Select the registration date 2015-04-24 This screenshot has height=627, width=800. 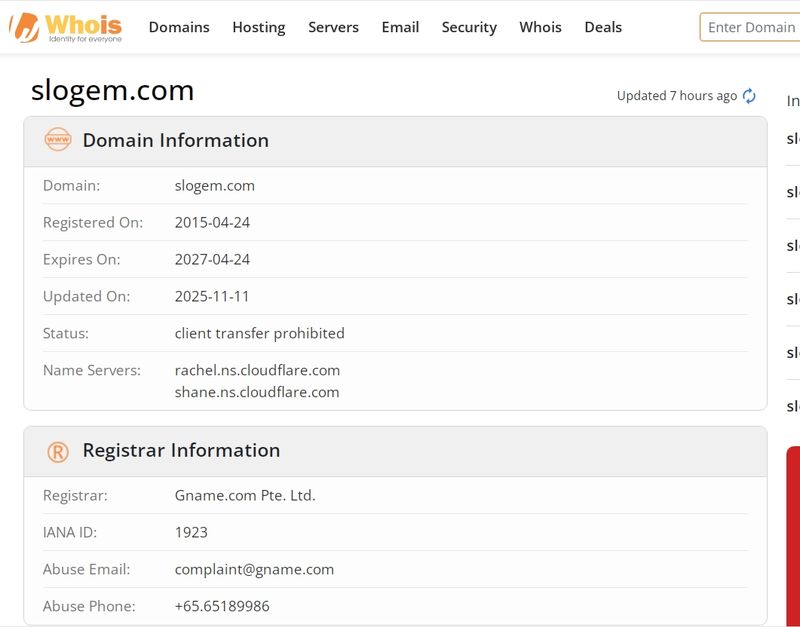212,222
